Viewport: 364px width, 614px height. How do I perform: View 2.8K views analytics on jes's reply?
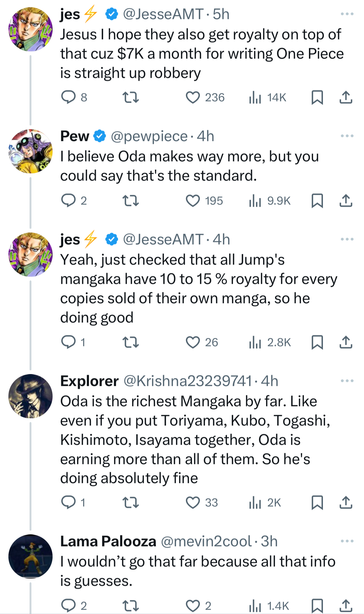270,342
